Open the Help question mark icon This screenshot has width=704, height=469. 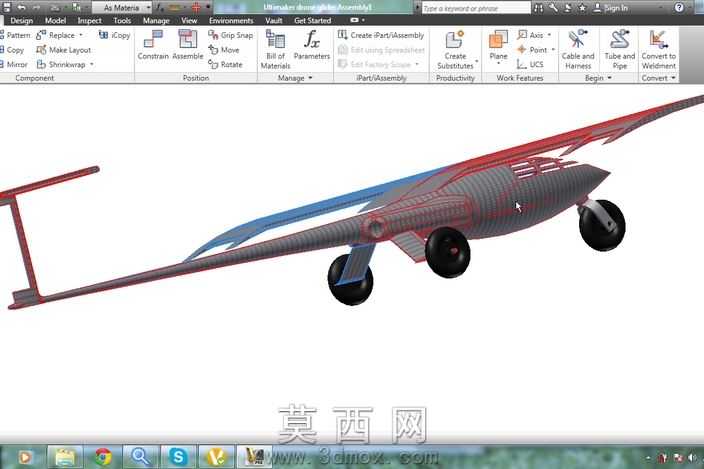(679, 8)
